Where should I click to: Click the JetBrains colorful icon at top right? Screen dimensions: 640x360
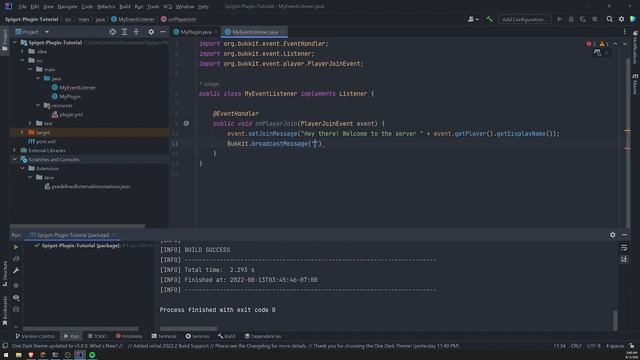633,19
